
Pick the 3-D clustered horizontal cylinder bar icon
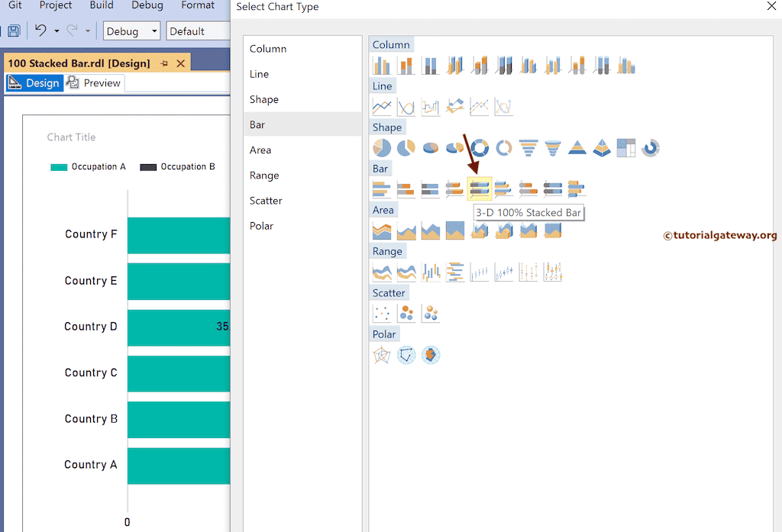[x=577, y=189]
